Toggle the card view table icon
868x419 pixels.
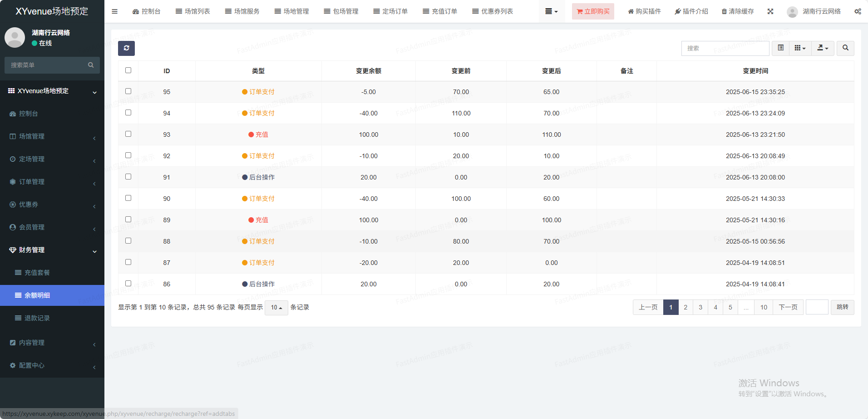[x=781, y=48]
